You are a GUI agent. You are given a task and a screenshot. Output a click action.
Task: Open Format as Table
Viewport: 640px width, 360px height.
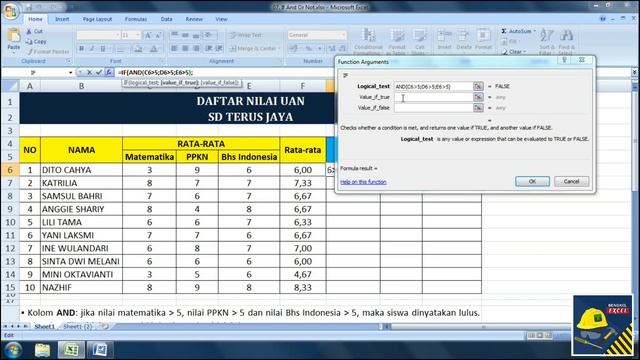397,41
